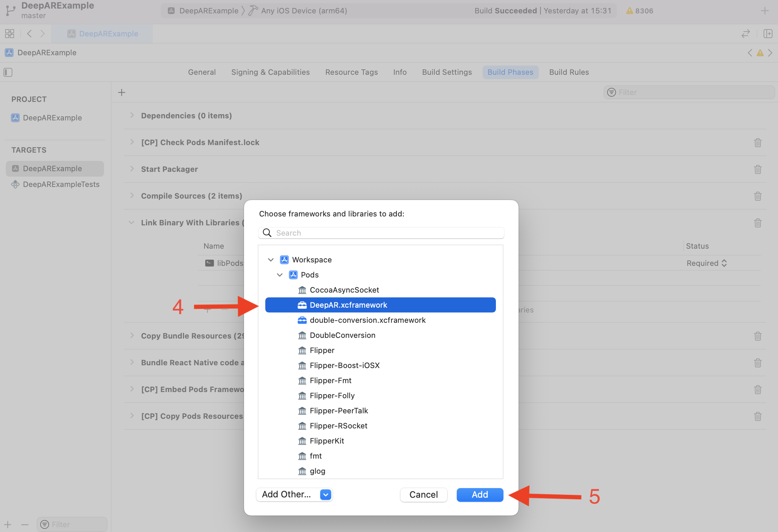Select double-conversion.xcframework in the list
The height and width of the screenshot is (532, 778).
367,320
